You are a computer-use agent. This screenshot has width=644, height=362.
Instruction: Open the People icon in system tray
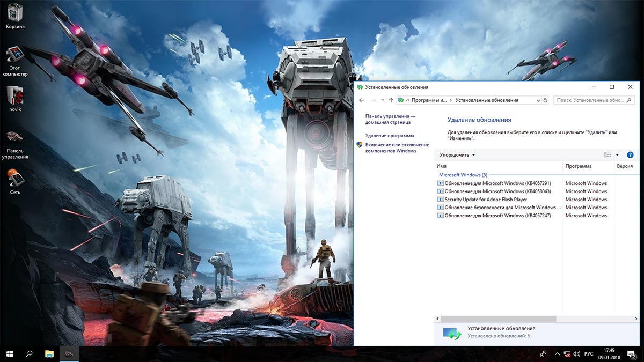pyautogui.click(x=543, y=354)
